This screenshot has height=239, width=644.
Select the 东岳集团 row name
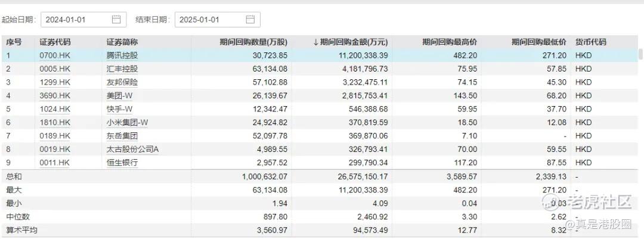(122, 136)
